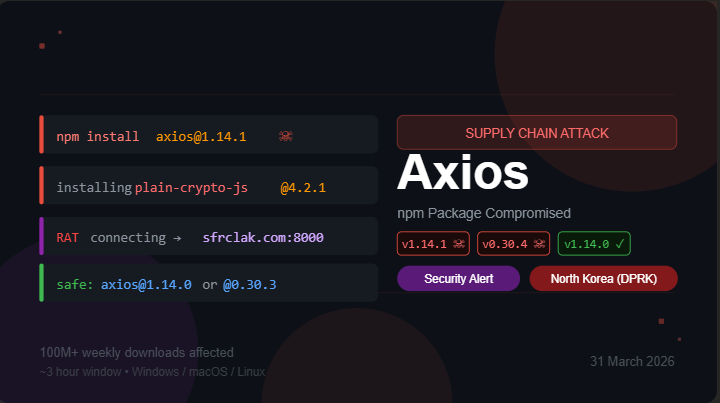
Task: Click the red 'RAT' label
Action: click(67, 237)
